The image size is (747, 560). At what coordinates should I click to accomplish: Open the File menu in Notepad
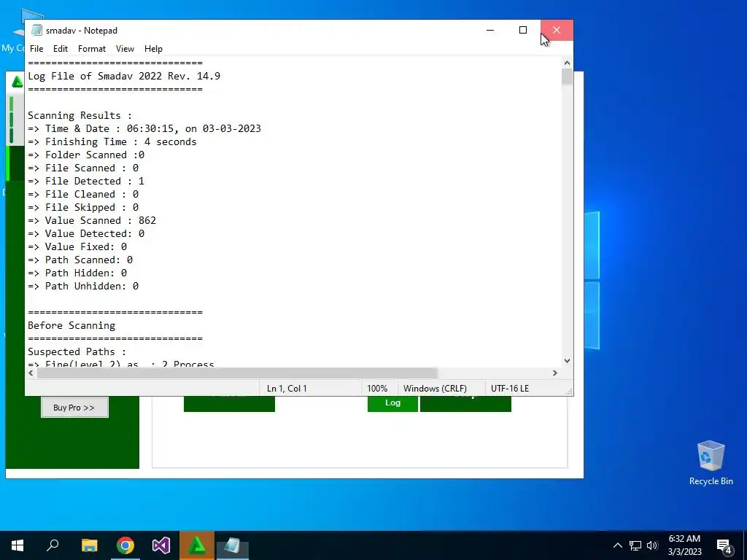point(36,49)
